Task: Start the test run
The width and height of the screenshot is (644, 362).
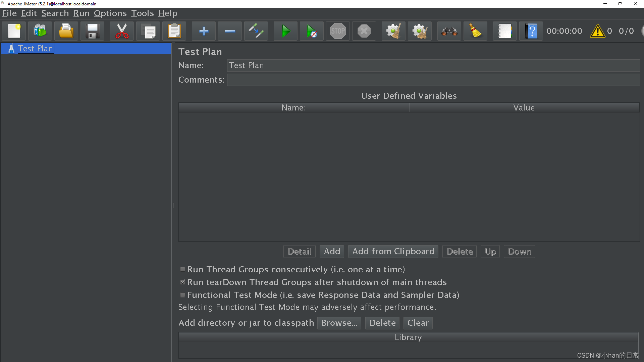Action: coord(285,31)
